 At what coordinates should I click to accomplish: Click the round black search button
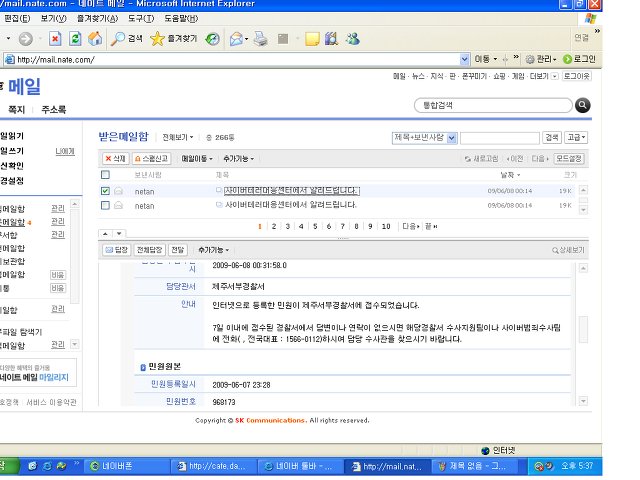pyautogui.click(x=582, y=105)
